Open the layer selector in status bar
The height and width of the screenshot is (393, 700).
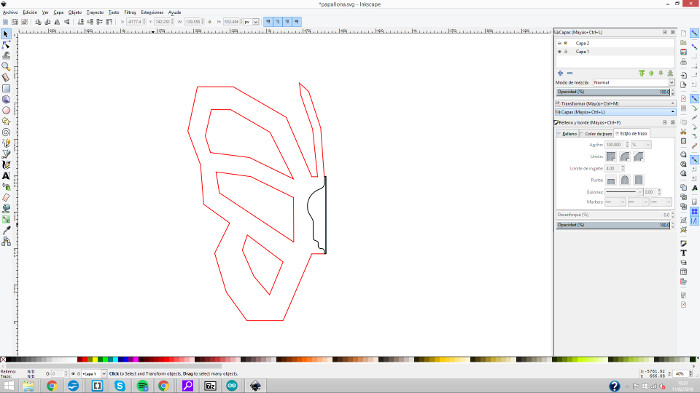pyautogui.click(x=94, y=374)
